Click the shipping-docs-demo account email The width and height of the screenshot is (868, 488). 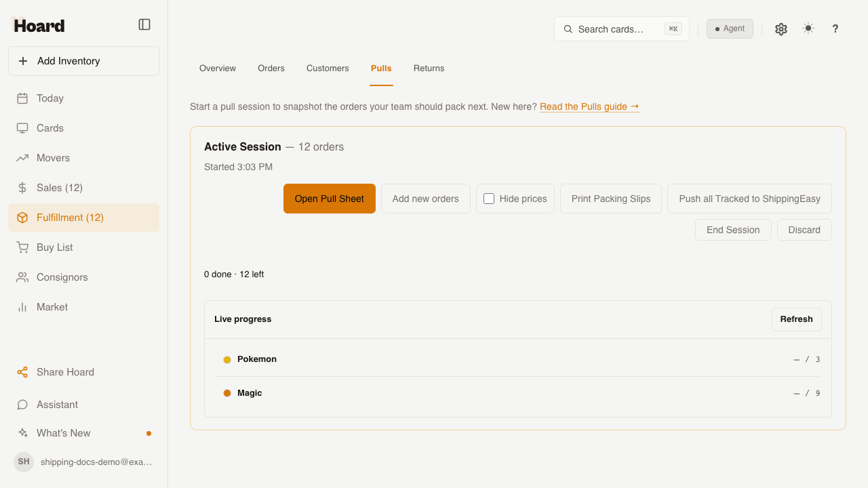point(96,462)
